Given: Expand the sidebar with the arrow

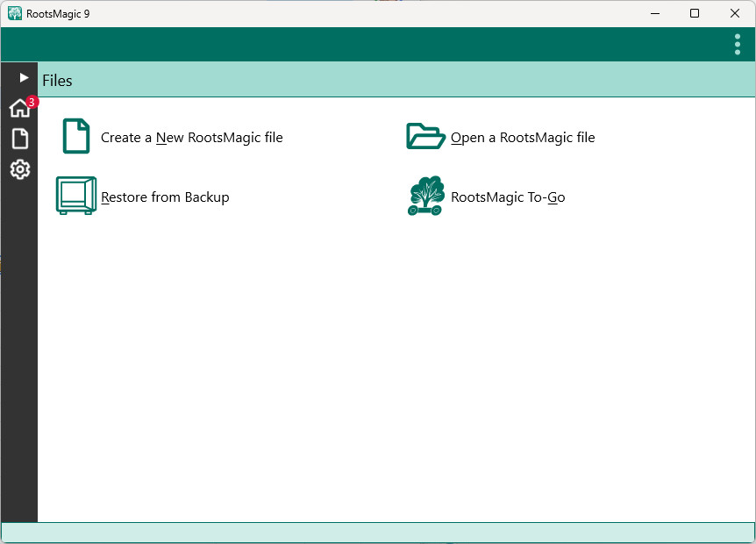Looking at the screenshot, I should [x=24, y=78].
